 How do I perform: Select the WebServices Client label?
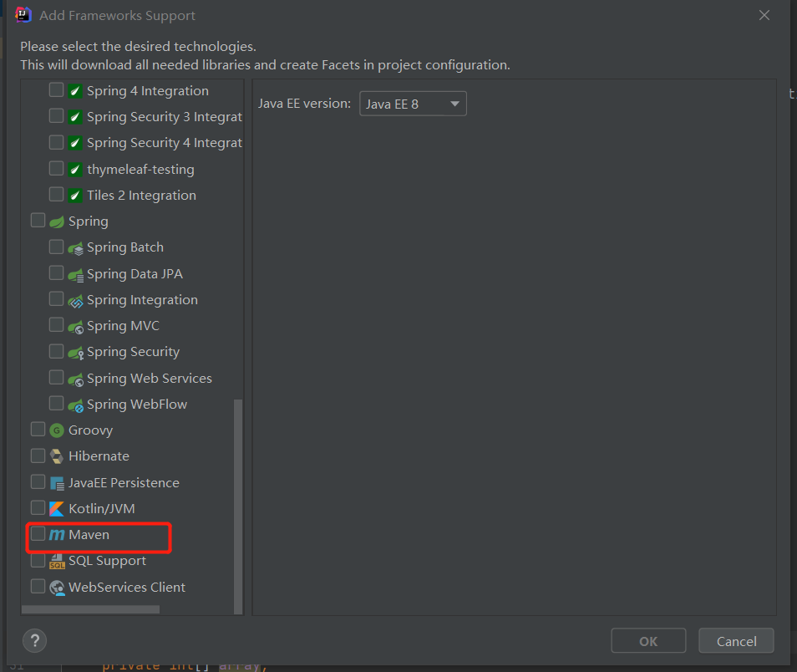coord(126,588)
